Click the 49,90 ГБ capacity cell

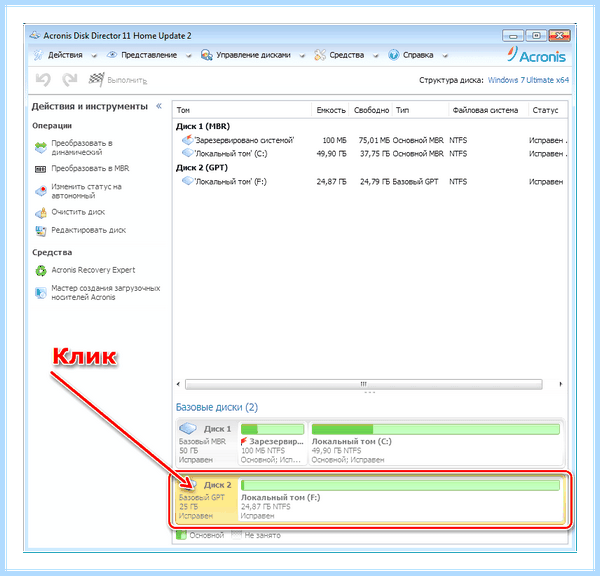331,153
